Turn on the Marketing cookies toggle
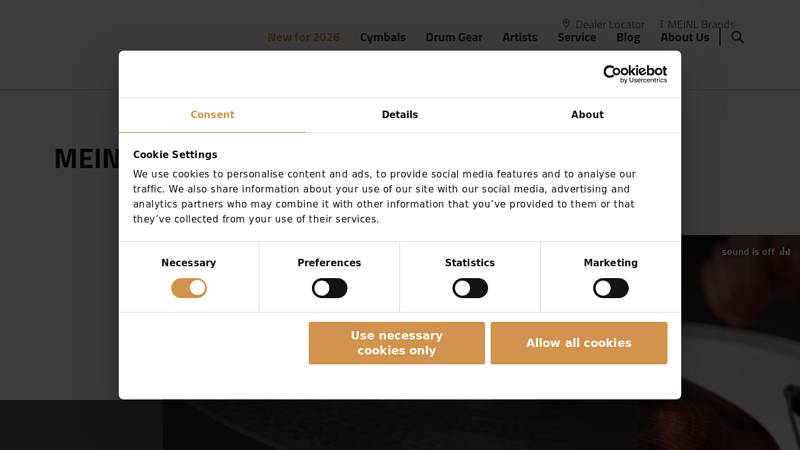 point(611,288)
